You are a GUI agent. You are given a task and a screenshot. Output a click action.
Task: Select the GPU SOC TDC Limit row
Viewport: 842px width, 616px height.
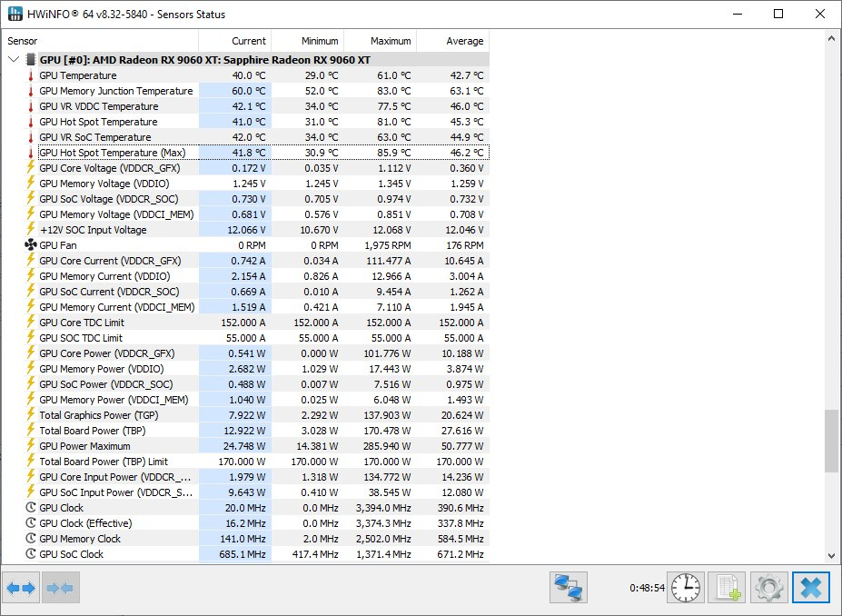263,338
